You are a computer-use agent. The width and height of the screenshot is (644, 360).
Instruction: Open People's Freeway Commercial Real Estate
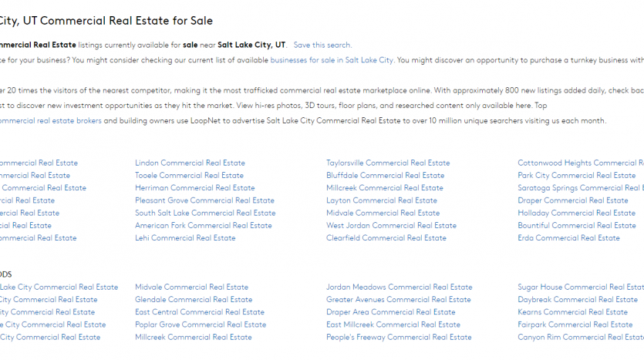pos(399,337)
